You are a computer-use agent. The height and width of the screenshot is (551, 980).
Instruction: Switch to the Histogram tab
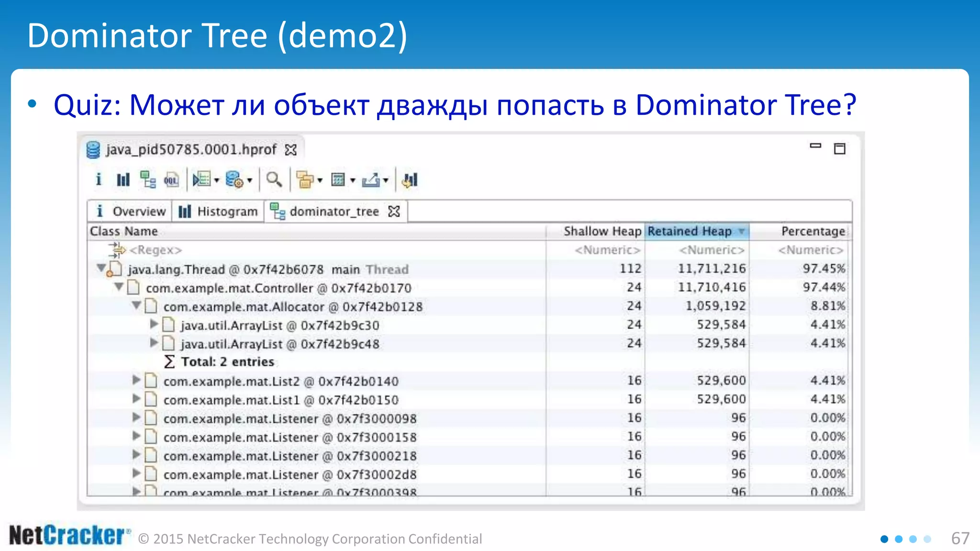pyautogui.click(x=218, y=211)
